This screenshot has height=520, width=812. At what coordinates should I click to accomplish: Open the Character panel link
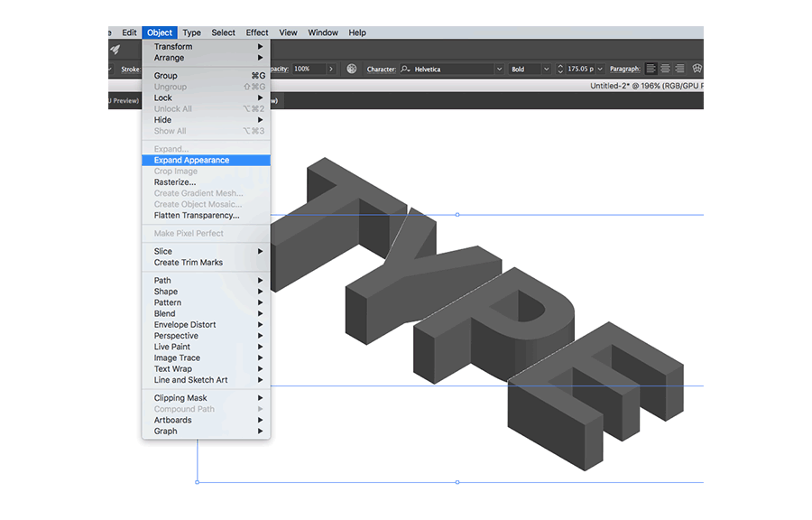tap(381, 70)
